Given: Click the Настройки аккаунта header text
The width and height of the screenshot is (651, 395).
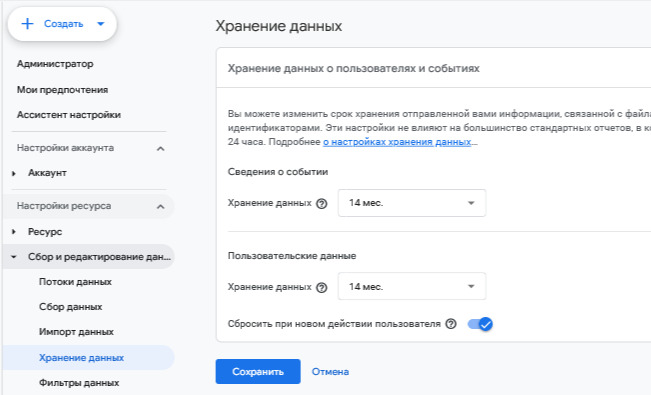Looking at the screenshot, I should 65,148.
